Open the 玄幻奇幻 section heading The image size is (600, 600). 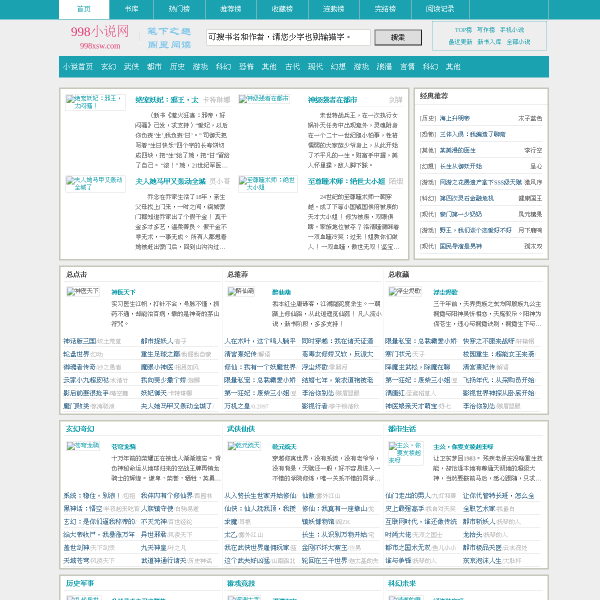tap(80, 429)
